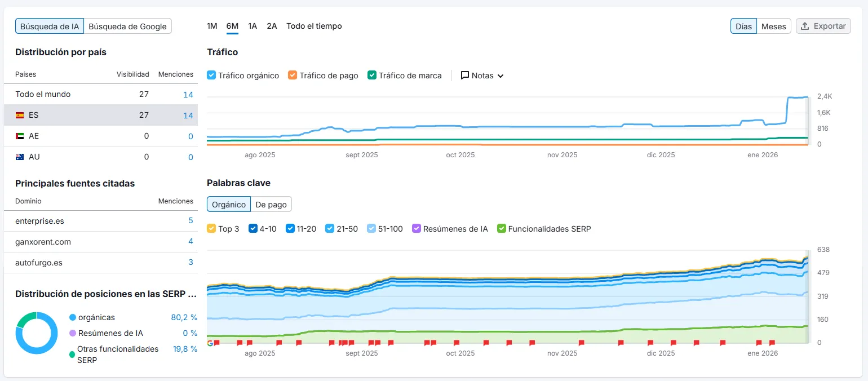Click the Principales fuentes citadas heading
Viewport: 868px width, 381px height.
point(75,183)
